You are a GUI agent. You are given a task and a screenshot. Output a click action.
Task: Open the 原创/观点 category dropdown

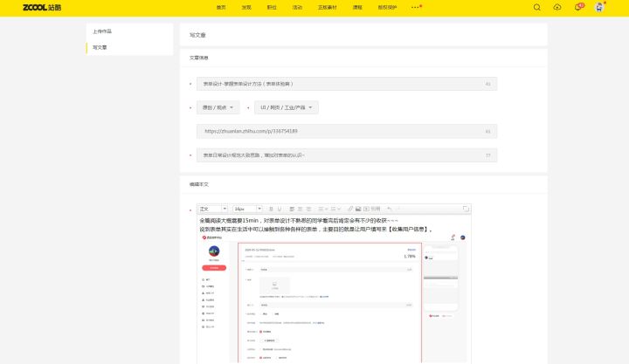click(217, 107)
